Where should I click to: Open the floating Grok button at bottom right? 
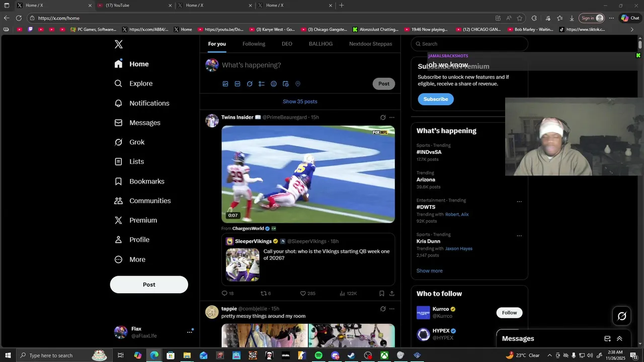[622, 316]
